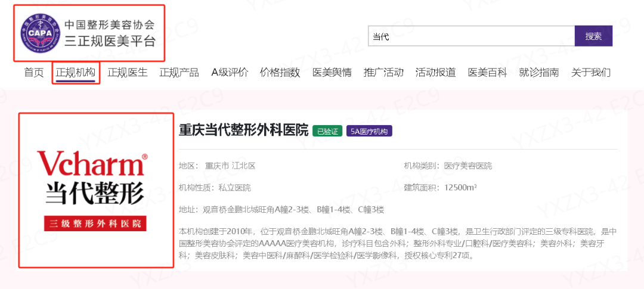Click the purple 5A医疗机构 badge

(370, 131)
